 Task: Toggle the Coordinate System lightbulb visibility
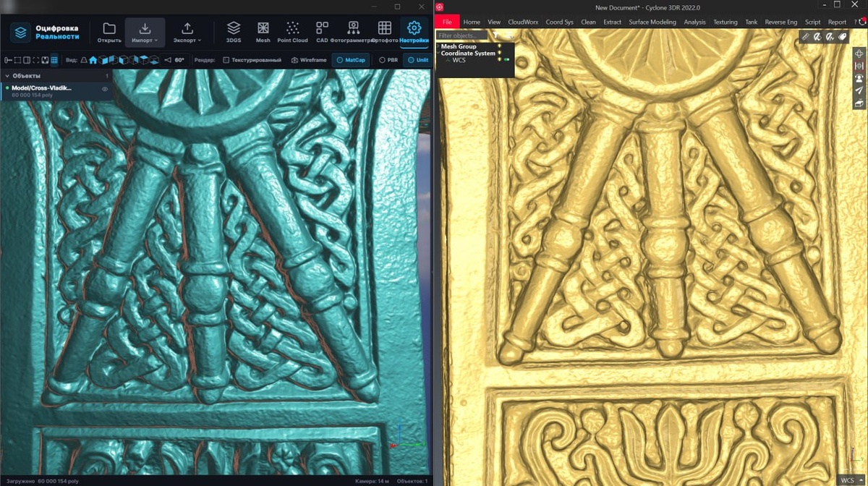[499, 53]
